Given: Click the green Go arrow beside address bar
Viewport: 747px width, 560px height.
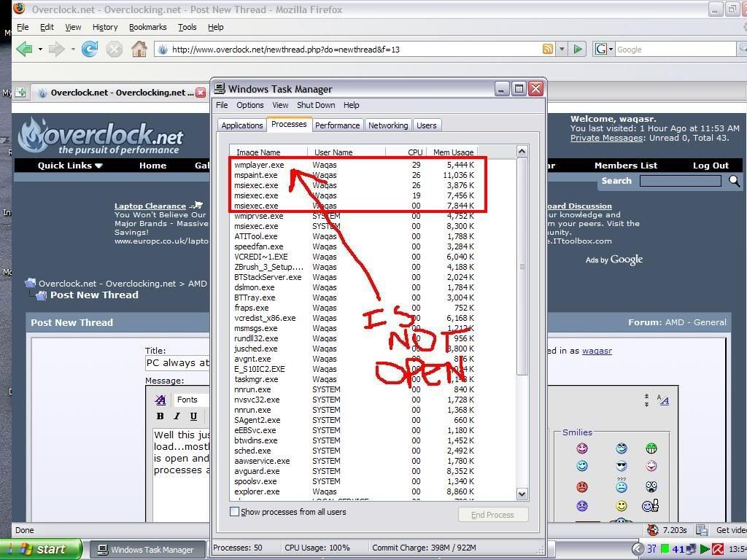Looking at the screenshot, I should pyautogui.click(x=578, y=49).
